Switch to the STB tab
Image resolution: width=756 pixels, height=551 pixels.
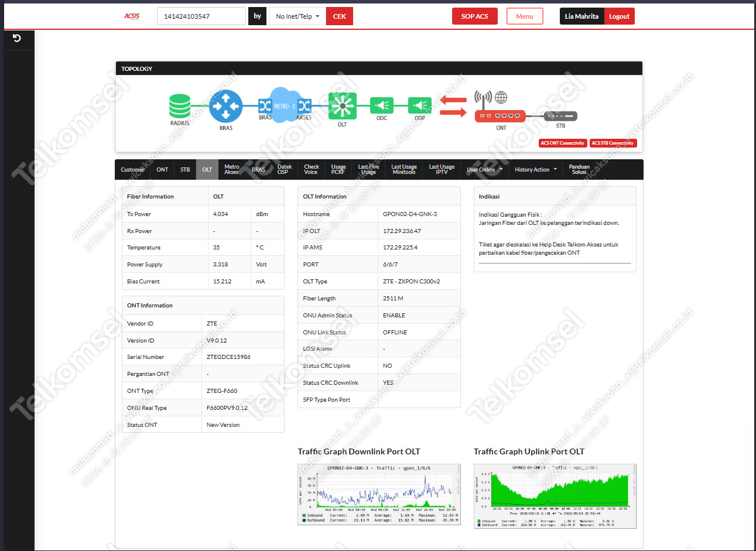tap(185, 170)
